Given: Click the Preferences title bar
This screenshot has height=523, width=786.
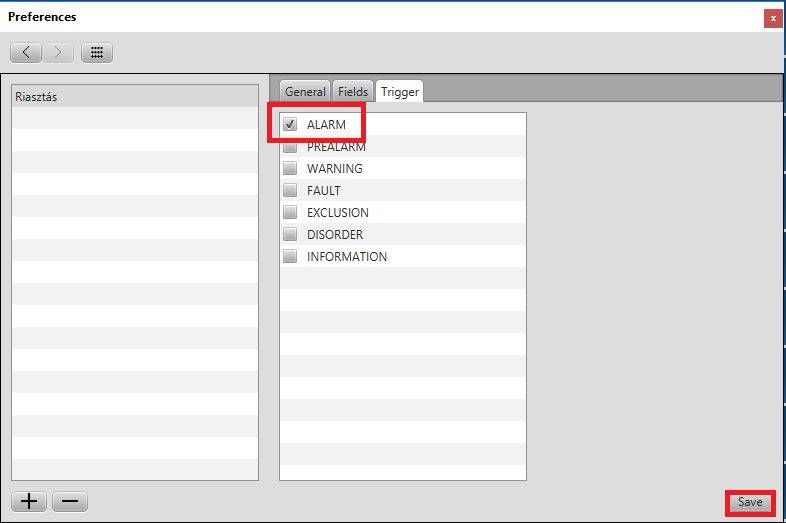Looking at the screenshot, I should (380, 17).
